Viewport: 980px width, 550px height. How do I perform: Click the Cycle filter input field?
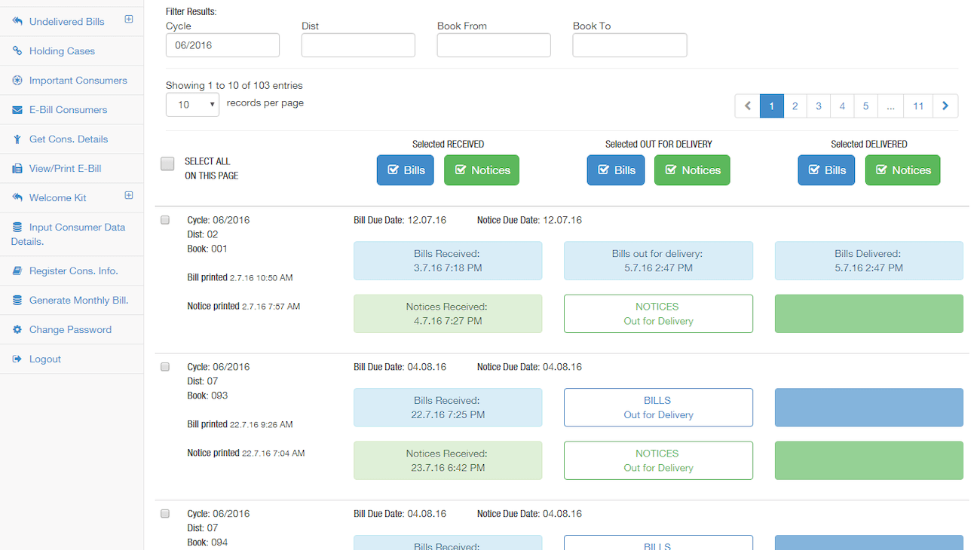coord(222,45)
